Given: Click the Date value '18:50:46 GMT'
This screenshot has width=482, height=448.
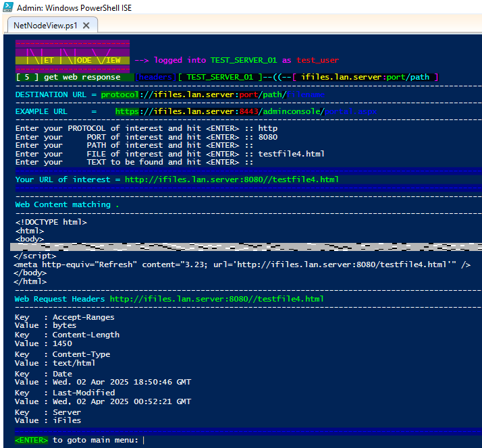Looking at the screenshot, I should click(x=162, y=383).
